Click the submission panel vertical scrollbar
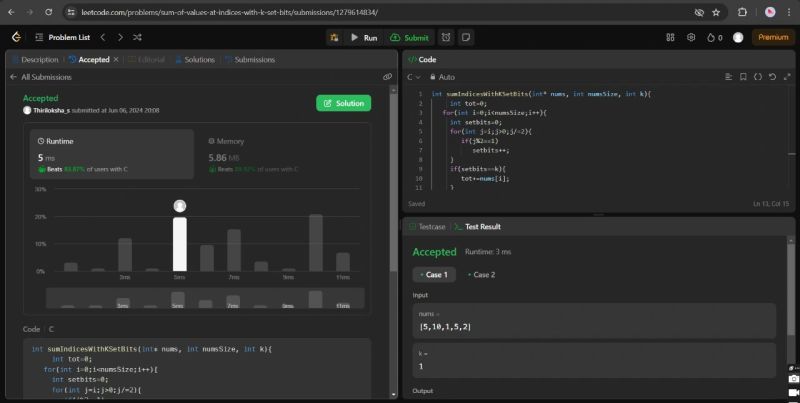This screenshot has width=800, height=403. pos(393,181)
